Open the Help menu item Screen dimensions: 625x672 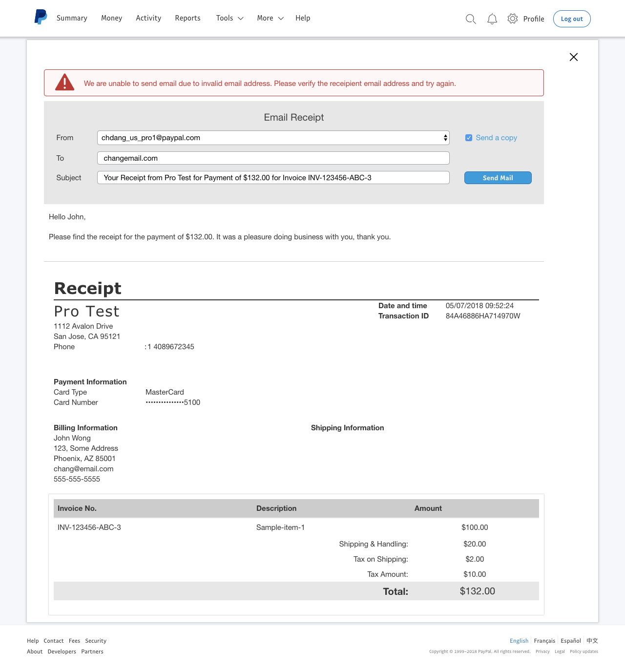tap(303, 18)
